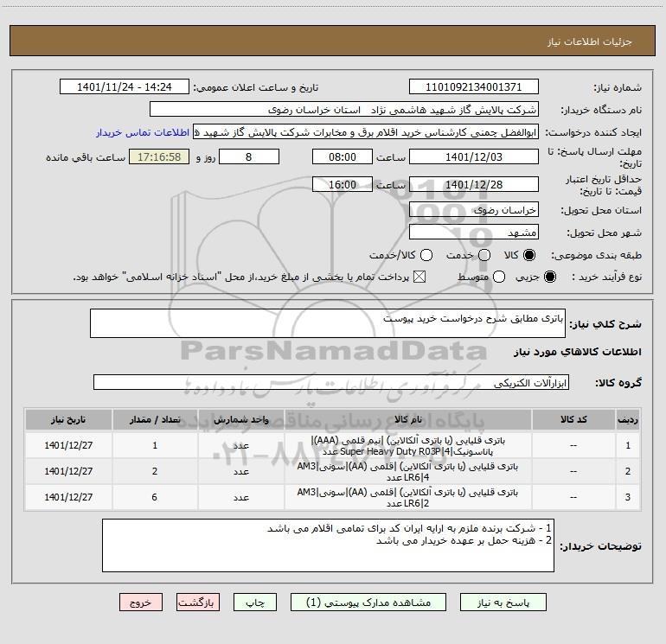The width and height of the screenshot is (666, 644).
Task: Select the کالا/خدمت radio button
Action: [426, 255]
